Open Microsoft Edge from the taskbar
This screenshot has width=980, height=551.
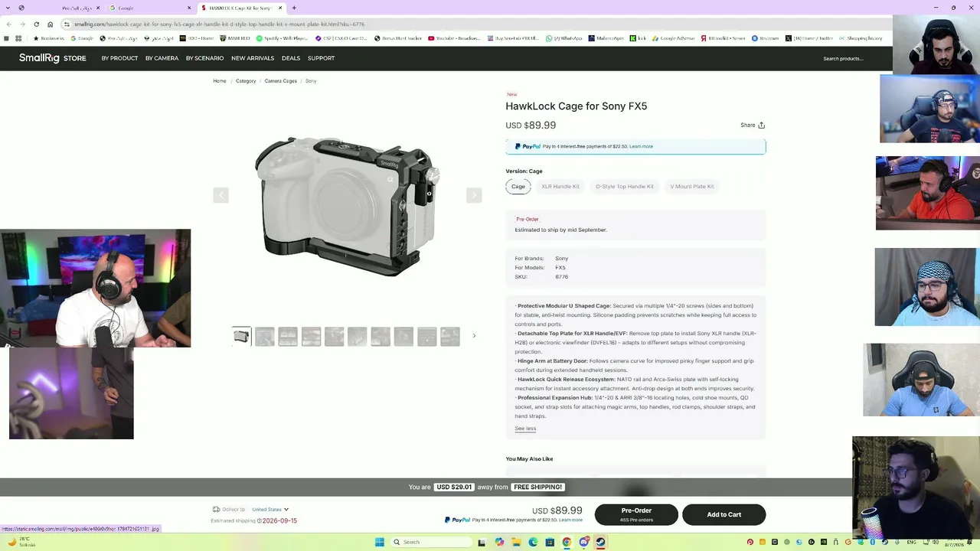pos(533,542)
